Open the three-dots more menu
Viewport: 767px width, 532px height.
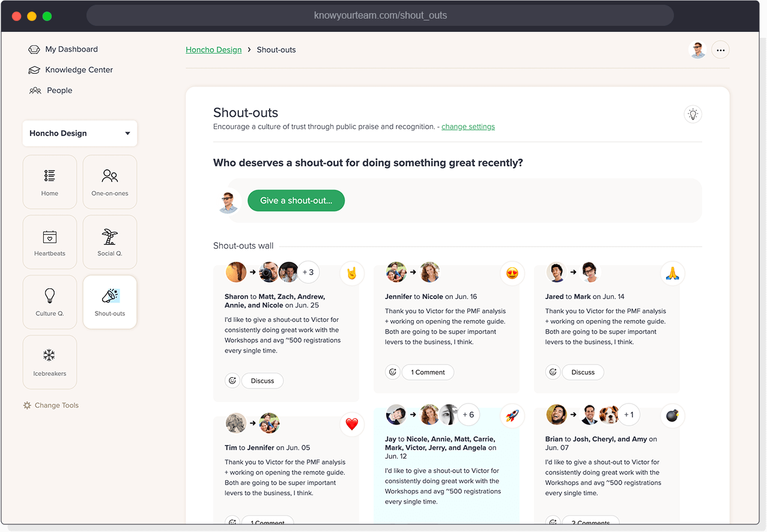pyautogui.click(x=720, y=50)
